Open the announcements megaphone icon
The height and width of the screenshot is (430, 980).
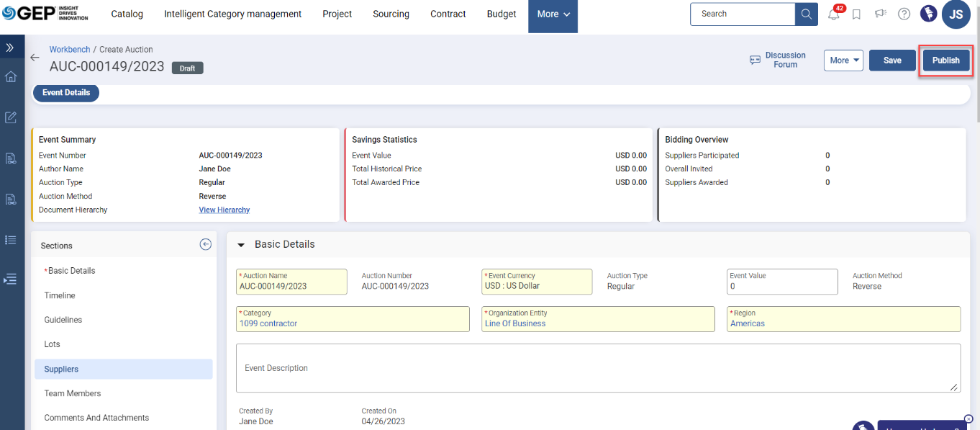tap(880, 14)
